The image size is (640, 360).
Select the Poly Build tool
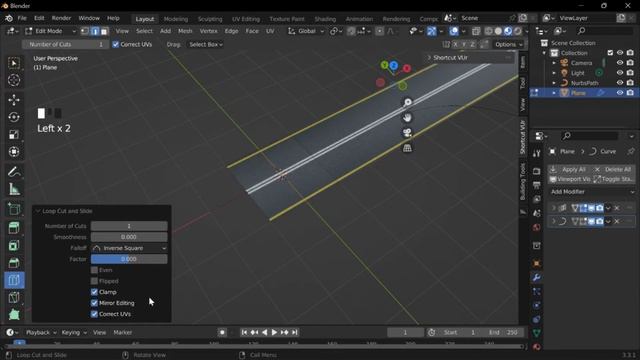[14, 315]
